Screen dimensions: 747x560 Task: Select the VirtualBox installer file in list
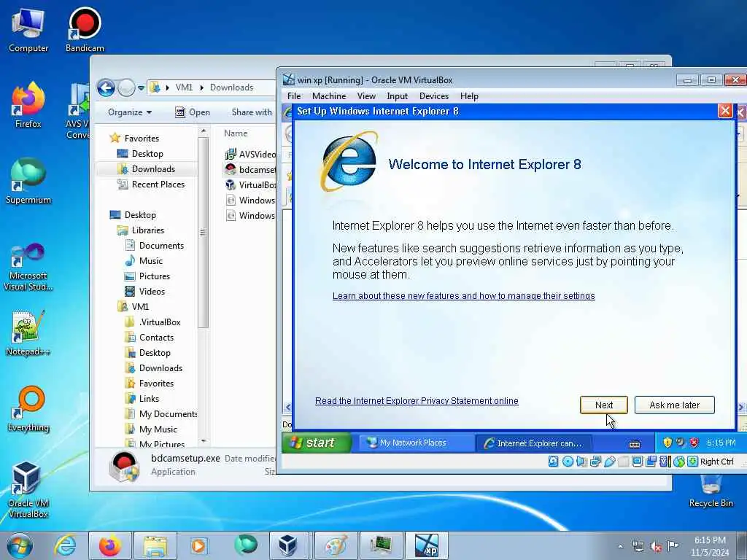click(x=250, y=184)
